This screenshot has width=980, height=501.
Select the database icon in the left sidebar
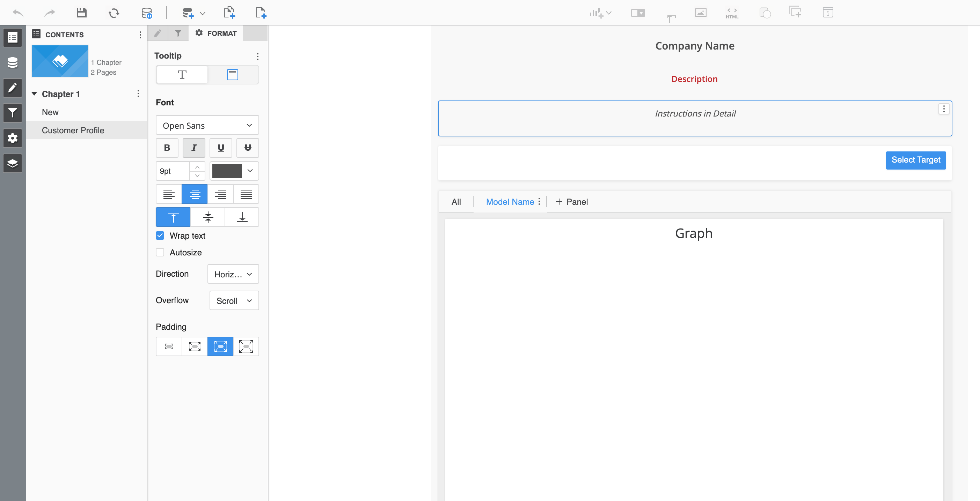coord(13,62)
